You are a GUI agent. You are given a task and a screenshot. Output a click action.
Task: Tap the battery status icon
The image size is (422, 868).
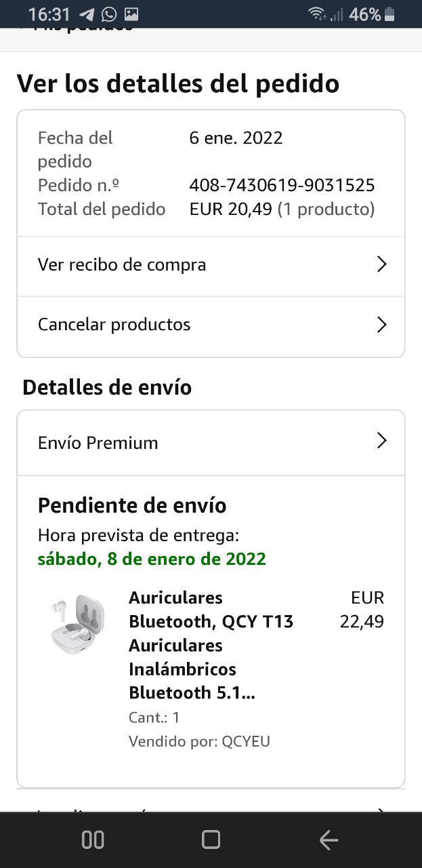(x=389, y=14)
